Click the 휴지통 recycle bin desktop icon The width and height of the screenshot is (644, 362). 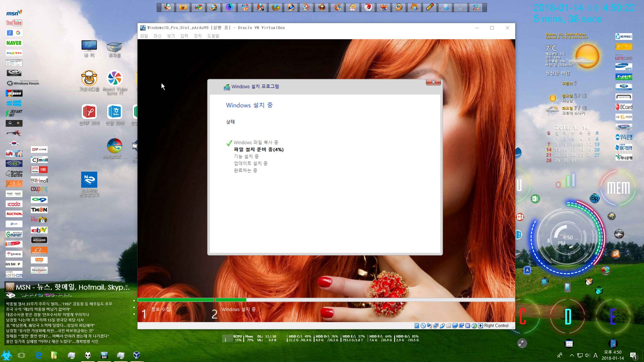[114, 49]
